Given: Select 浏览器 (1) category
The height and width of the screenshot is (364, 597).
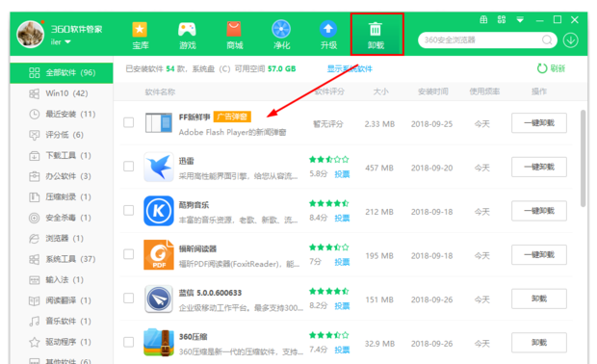Looking at the screenshot, I should point(62,239).
